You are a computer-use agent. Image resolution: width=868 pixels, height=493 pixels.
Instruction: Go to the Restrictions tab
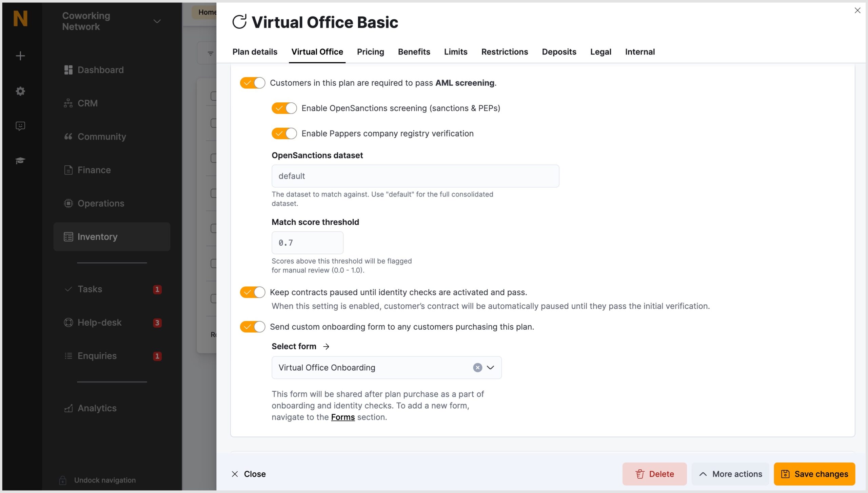click(x=505, y=52)
